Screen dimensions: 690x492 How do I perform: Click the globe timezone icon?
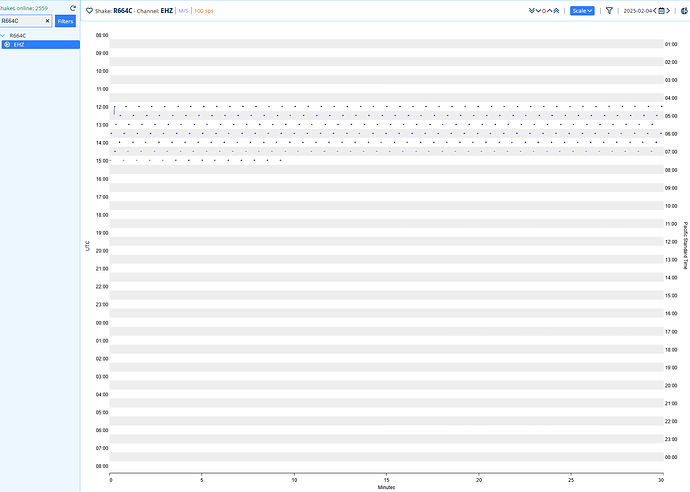[x=685, y=11]
